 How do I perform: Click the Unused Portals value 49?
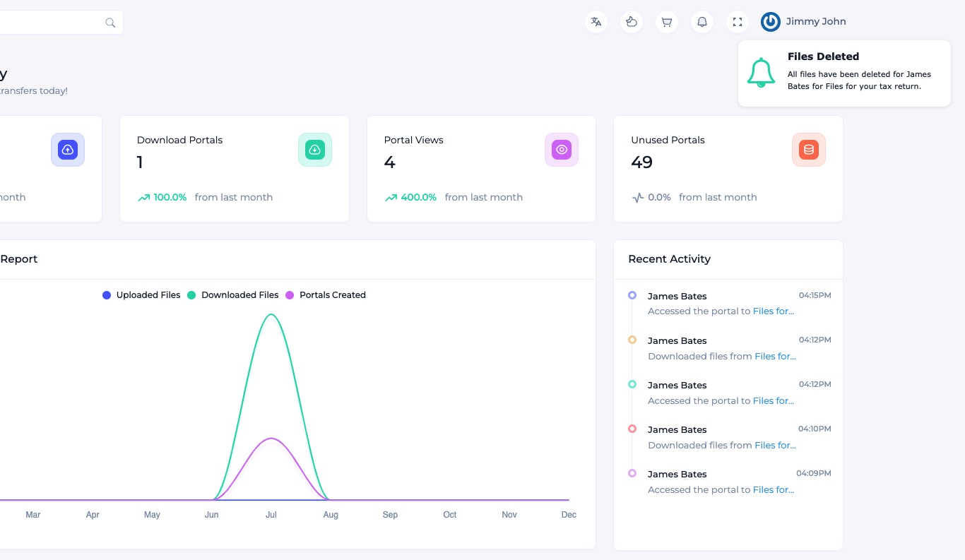coord(641,162)
